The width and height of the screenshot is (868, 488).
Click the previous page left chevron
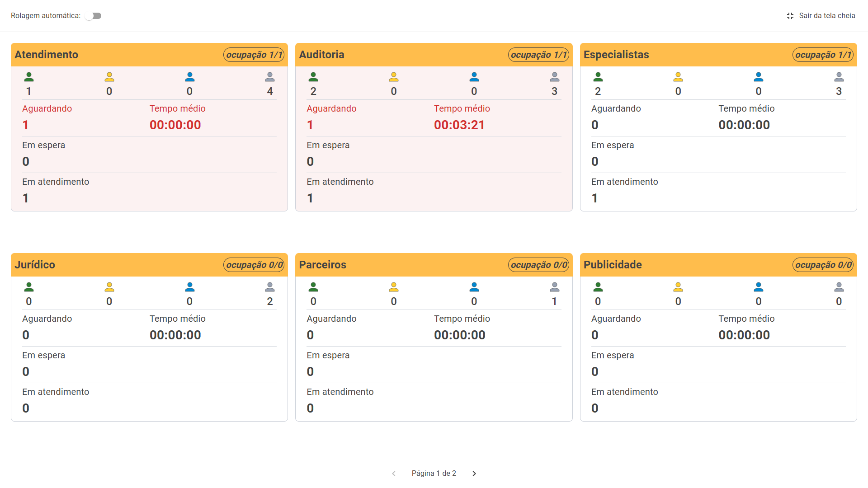pos(394,474)
